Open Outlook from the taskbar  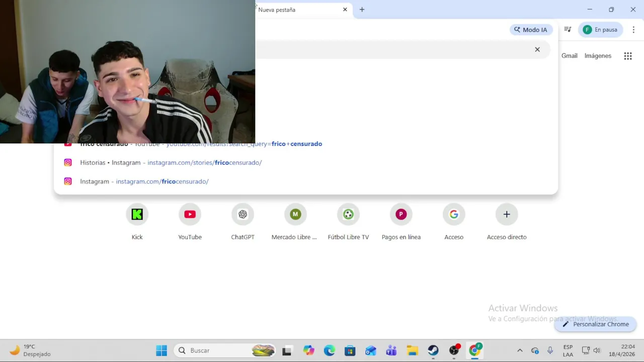point(371,350)
